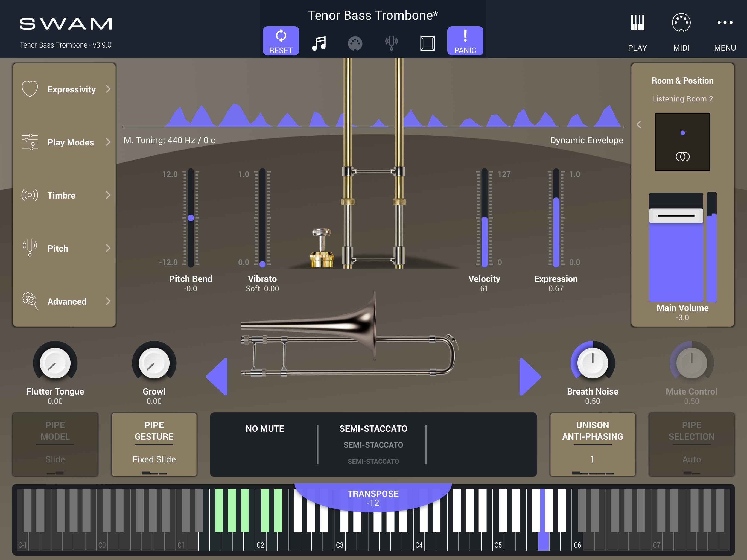Click the dynamic envelope waveform display
This screenshot has height=560, width=747.
tap(373, 115)
